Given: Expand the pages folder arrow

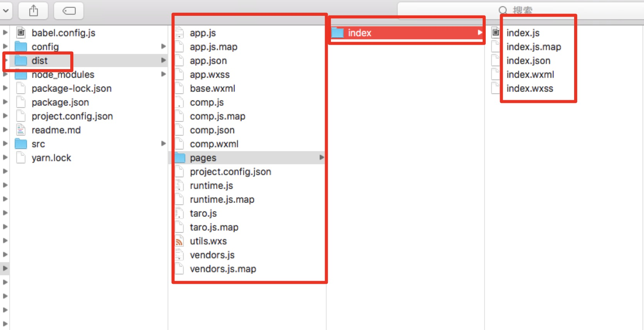Looking at the screenshot, I should coord(322,157).
